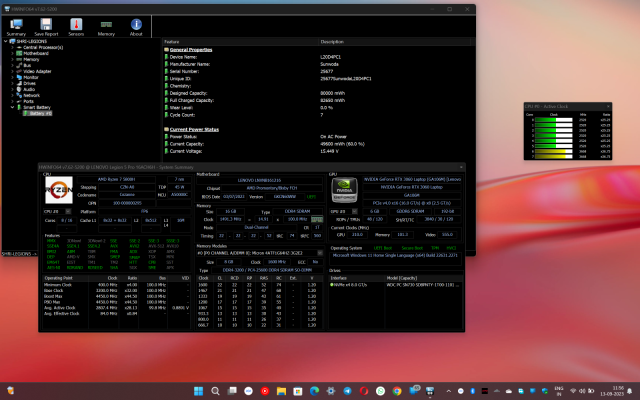640x400 pixels.
Task: Launch Microsoft Edge from taskbar
Action: pyautogui.click(x=314, y=391)
